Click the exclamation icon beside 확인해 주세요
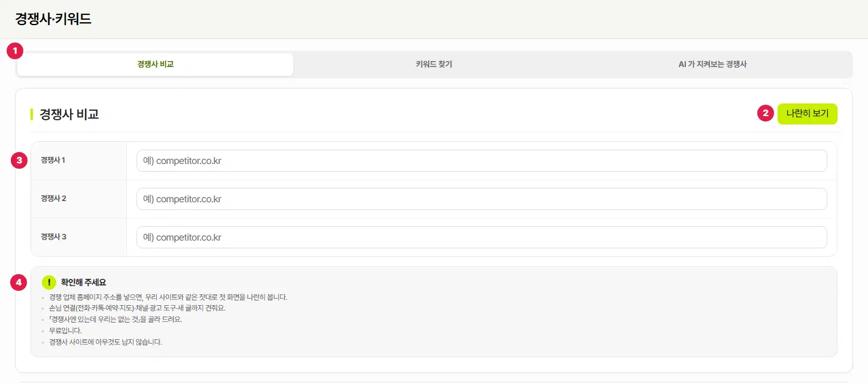This screenshot has width=868, height=383. tap(49, 282)
